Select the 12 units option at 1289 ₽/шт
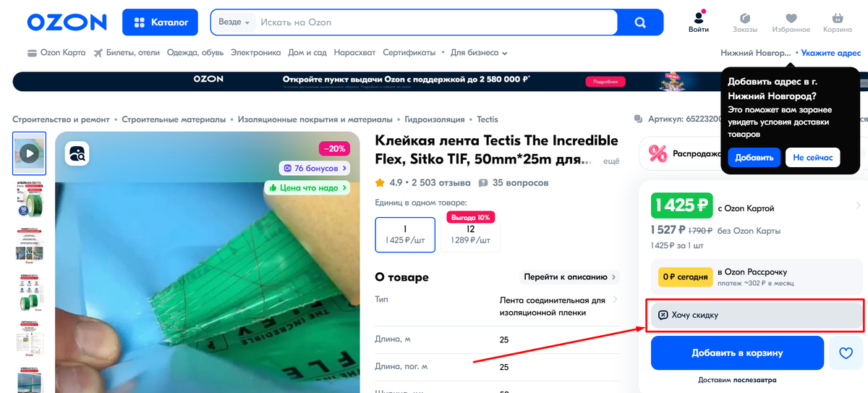 [471, 234]
